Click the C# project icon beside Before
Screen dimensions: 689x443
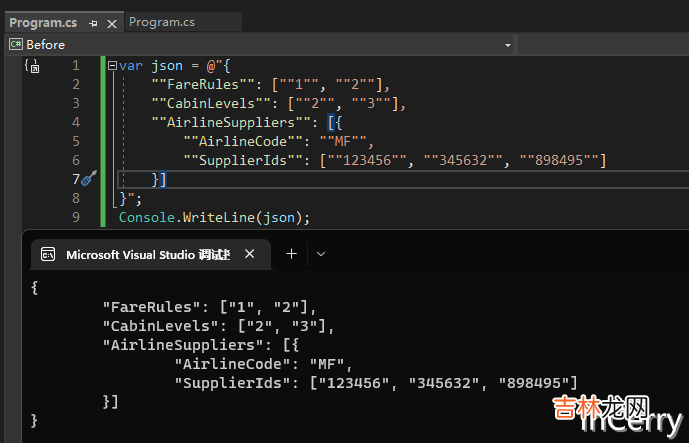[x=15, y=44]
